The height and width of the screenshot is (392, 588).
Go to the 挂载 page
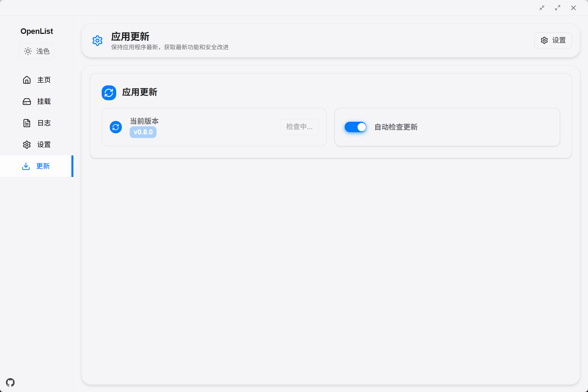click(x=44, y=102)
